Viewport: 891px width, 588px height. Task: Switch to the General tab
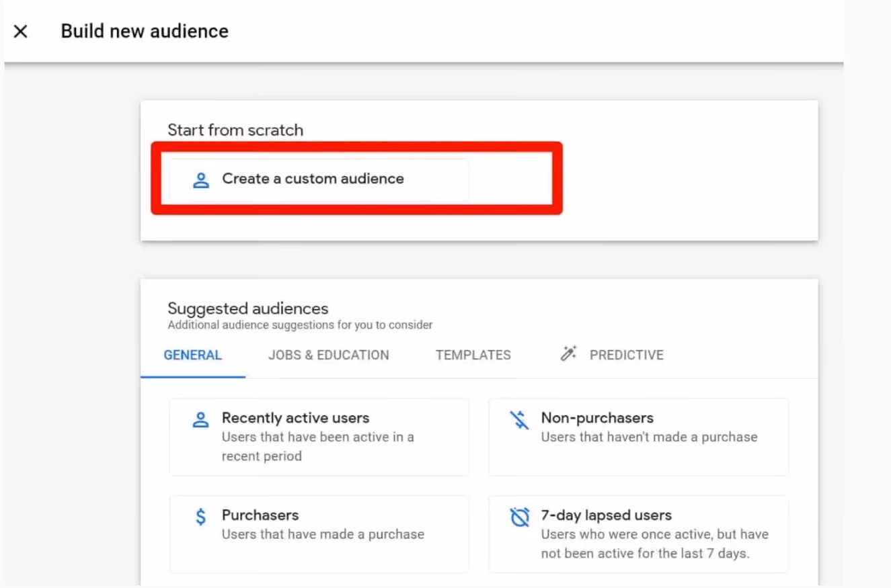click(193, 355)
